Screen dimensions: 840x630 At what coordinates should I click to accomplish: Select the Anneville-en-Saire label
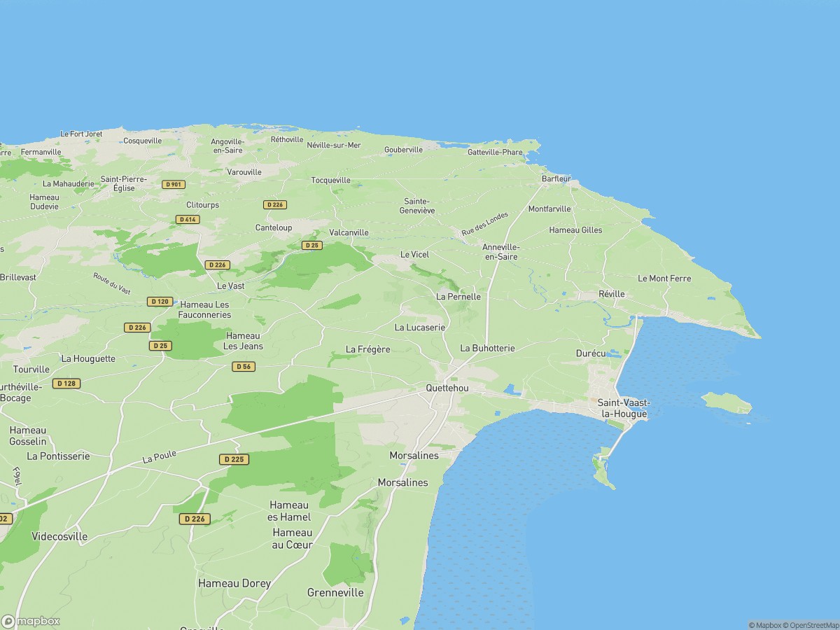pyautogui.click(x=500, y=252)
